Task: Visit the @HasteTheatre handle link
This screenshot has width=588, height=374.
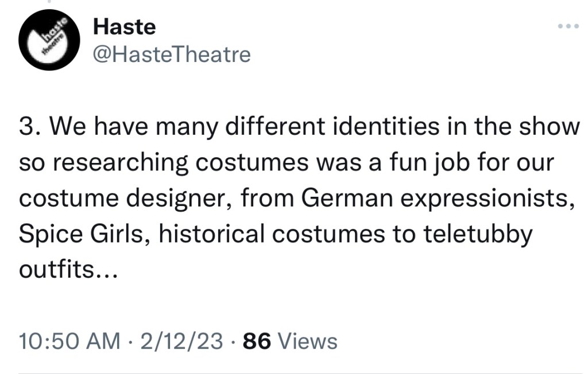Action: [171, 54]
